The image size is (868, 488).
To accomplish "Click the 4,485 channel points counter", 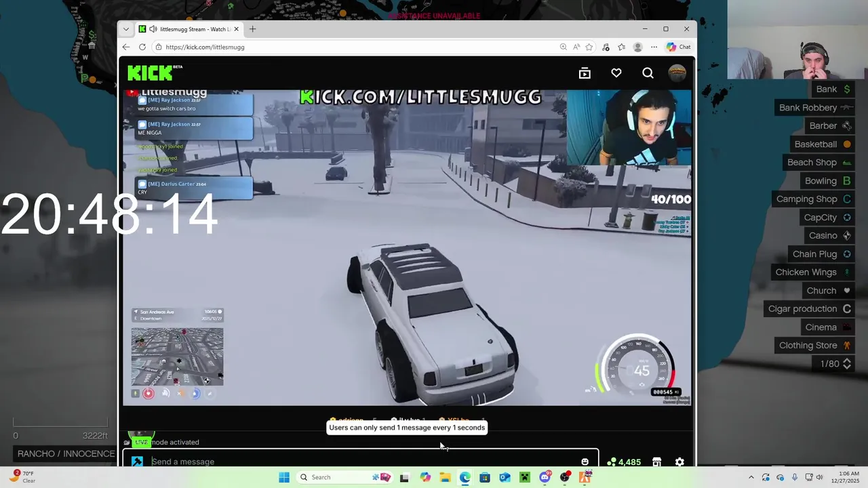I will point(624,462).
